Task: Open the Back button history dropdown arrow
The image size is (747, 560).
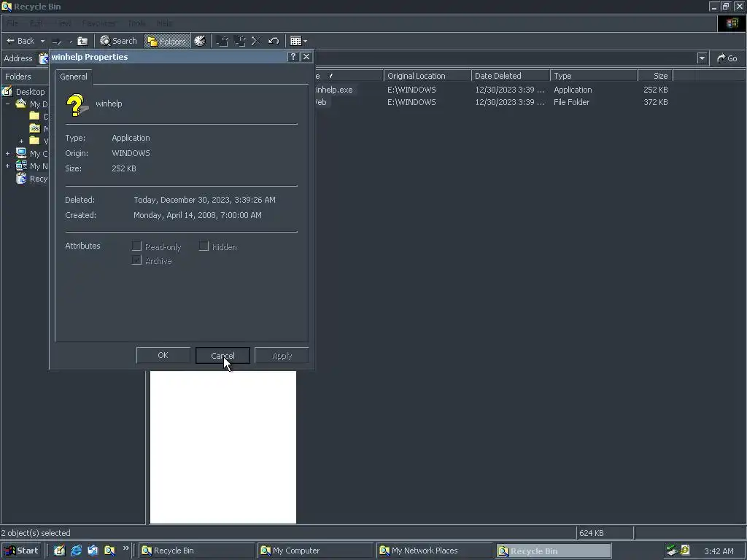Action: click(42, 41)
